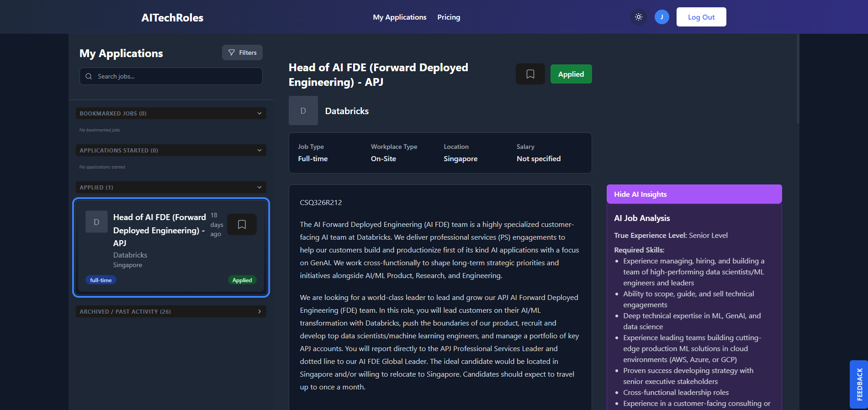Click the Databricks company name
The image size is (868, 410).
pos(347,111)
